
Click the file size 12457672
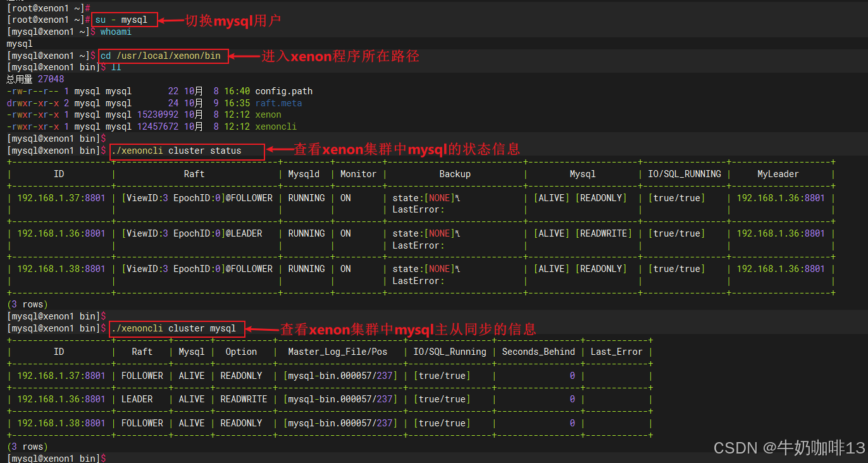158,127
